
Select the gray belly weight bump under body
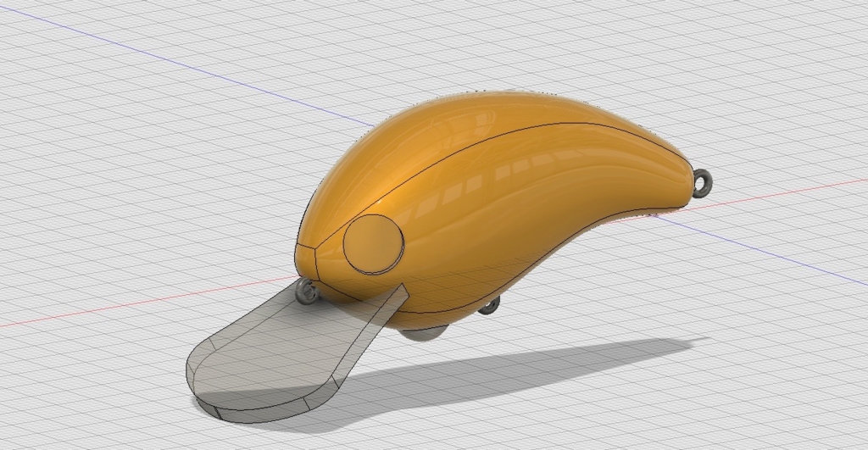pos(424,332)
